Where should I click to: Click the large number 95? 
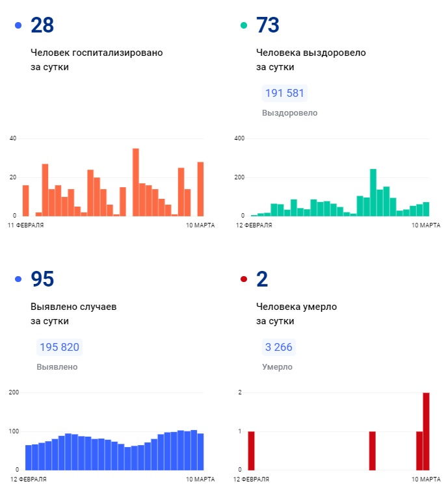pos(42,279)
